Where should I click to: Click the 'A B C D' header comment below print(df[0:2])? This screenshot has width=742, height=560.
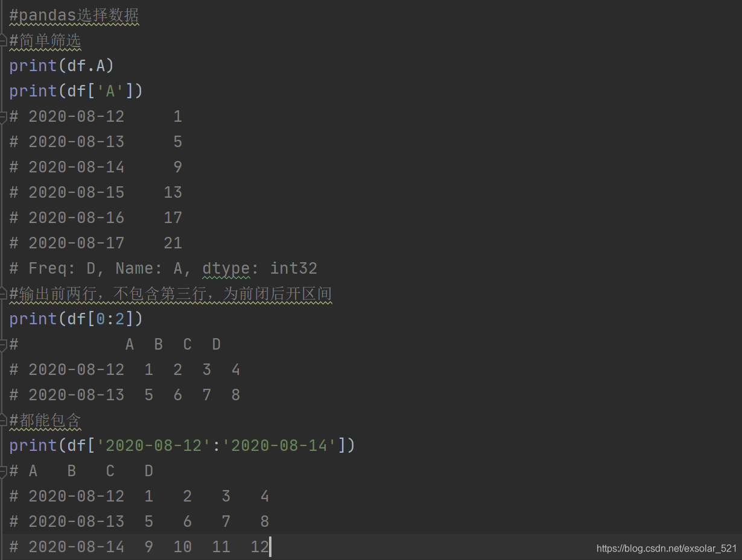click(115, 344)
